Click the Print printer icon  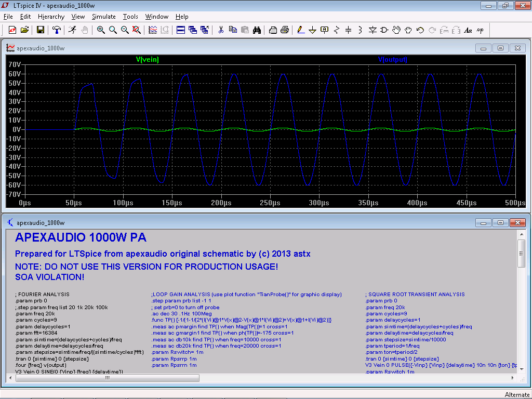pos(285,30)
